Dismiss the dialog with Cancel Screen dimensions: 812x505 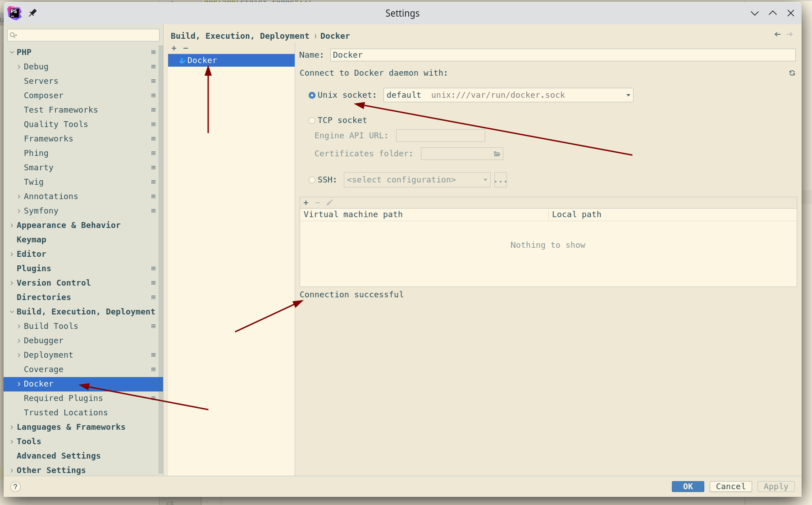tap(730, 487)
